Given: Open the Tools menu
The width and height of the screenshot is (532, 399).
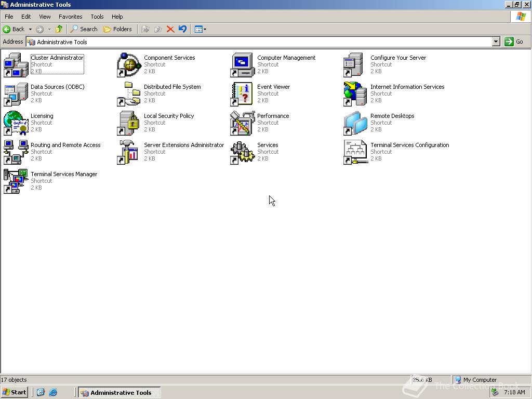Looking at the screenshot, I should point(97,17).
